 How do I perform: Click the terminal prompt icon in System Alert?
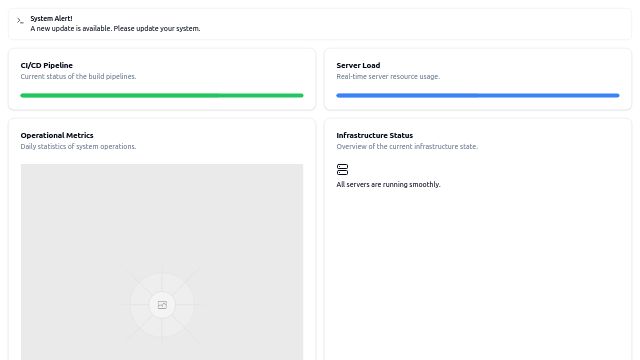tap(20, 20)
